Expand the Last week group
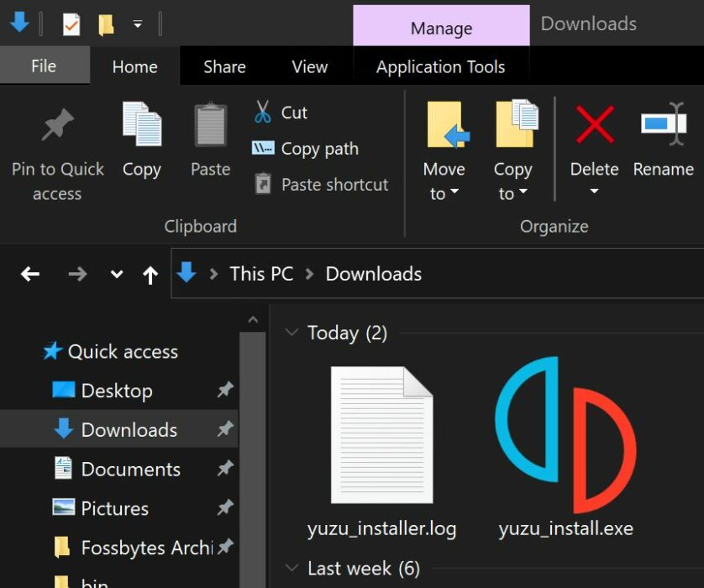The height and width of the screenshot is (588, 704). [292, 568]
